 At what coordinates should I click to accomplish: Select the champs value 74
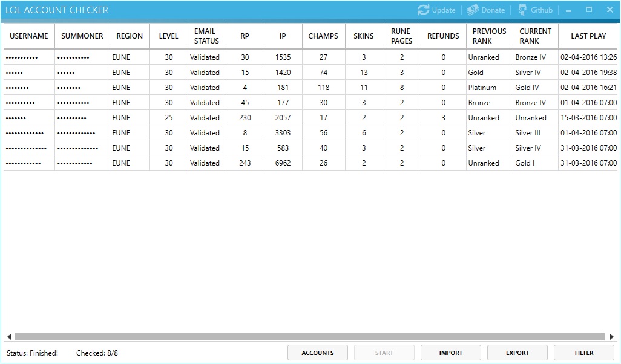323,73
